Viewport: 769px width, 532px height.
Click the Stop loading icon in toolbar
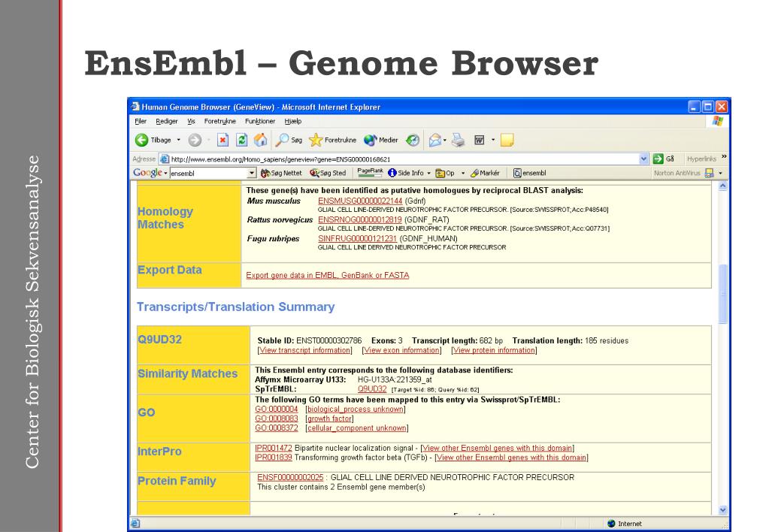coord(223,141)
